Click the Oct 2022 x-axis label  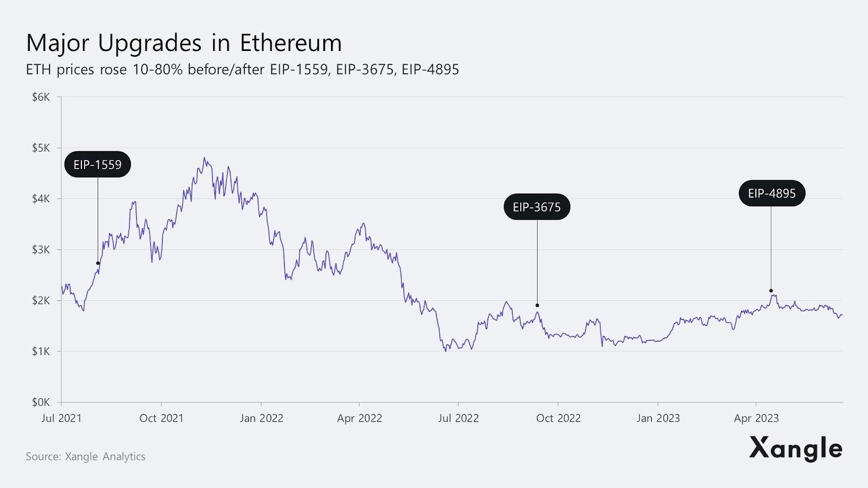pyautogui.click(x=558, y=418)
